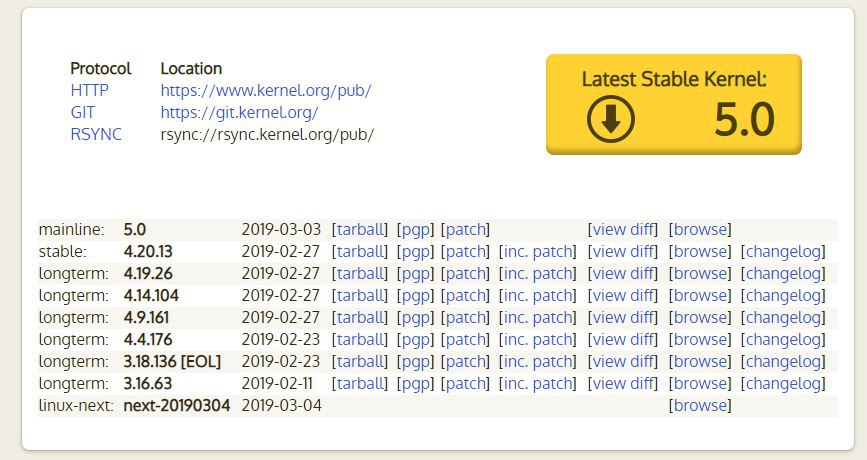Viewport: 867px width, 460px height.
Task: Open patch for longterm 4.9.161
Action: (x=466, y=318)
